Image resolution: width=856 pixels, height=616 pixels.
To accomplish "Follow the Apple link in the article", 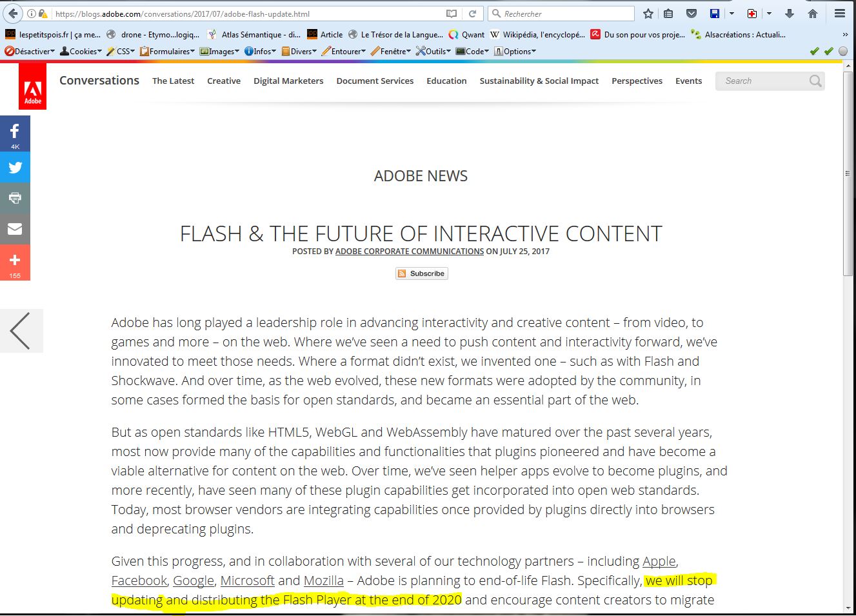I will coord(659,561).
